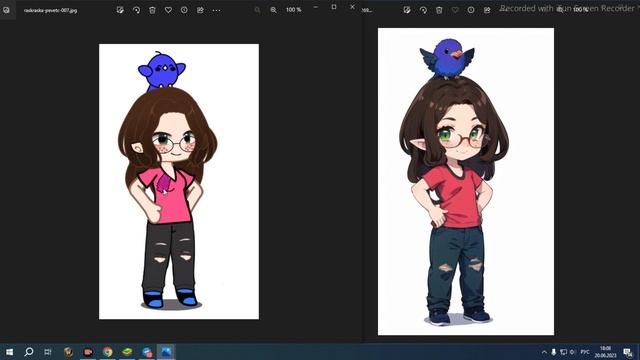Open the gallery view icon in left Photos window

[6, 10]
